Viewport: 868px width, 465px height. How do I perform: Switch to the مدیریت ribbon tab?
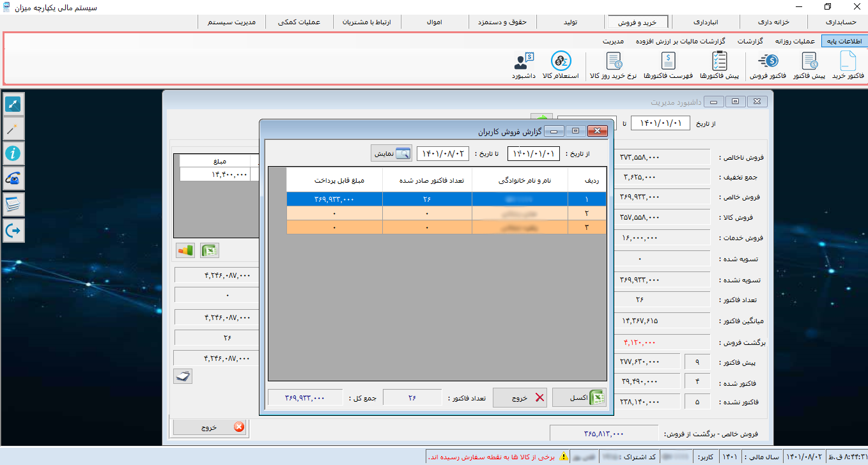612,41
